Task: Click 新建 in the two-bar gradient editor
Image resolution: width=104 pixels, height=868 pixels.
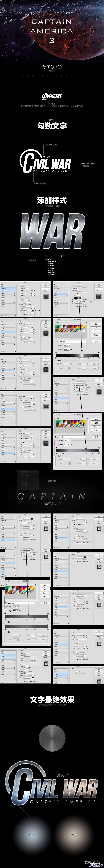Action: (45, 603)
